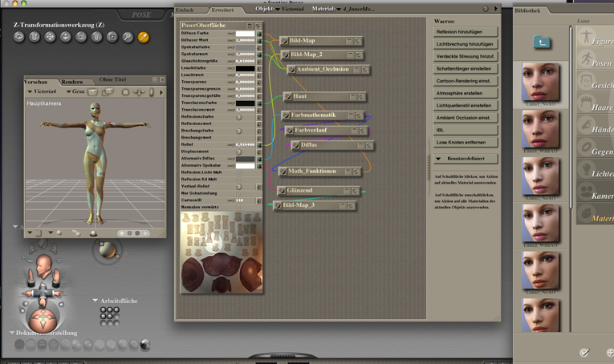
Task: Switch to the Erweitert tab
Action: (222, 10)
